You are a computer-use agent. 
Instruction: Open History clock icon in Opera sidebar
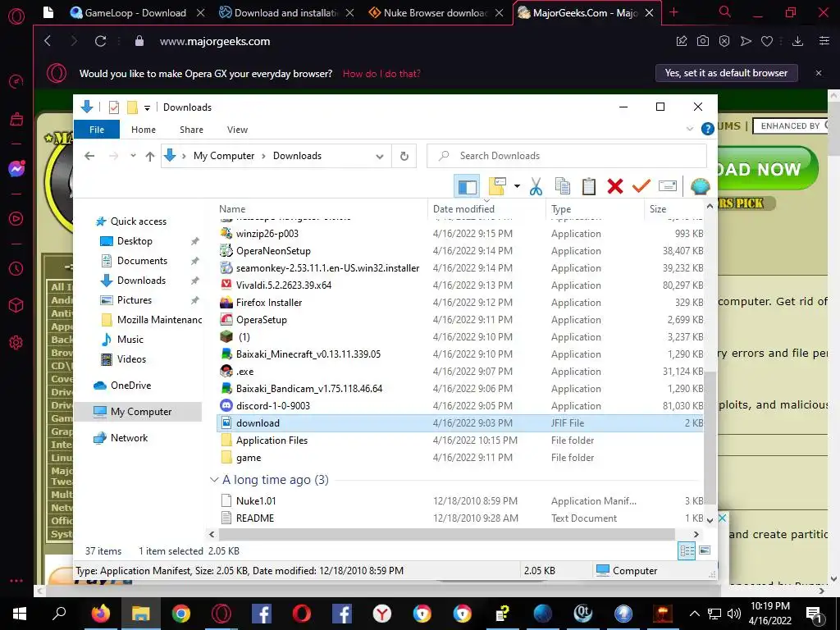pyautogui.click(x=16, y=268)
